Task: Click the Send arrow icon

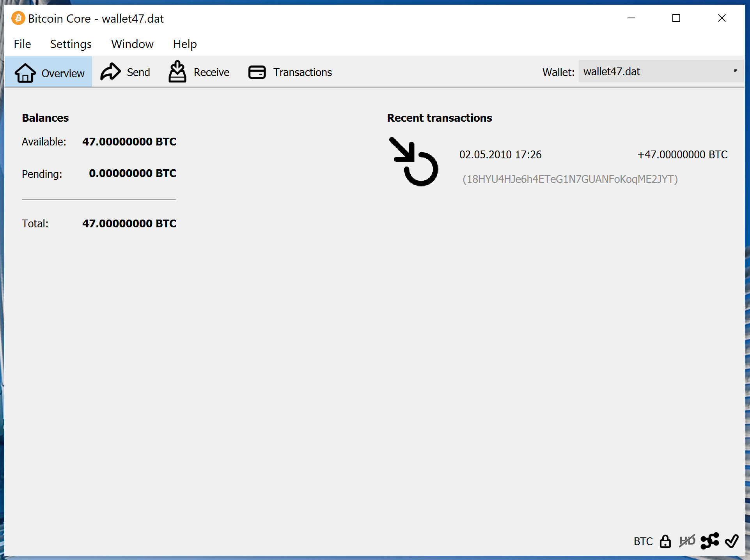Action: (x=111, y=72)
